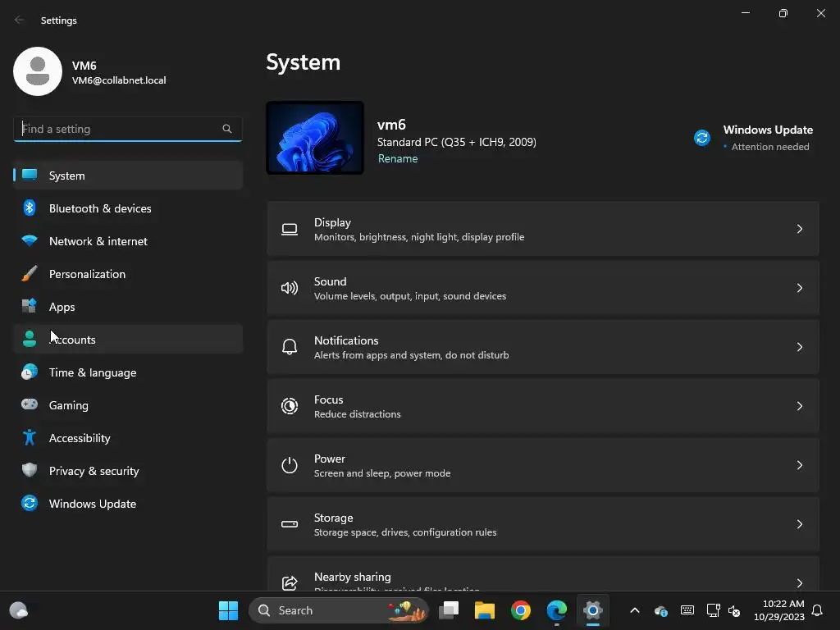This screenshot has width=840, height=630.
Task: Click the vm6 desktop wallpaper thumbnail
Action: 315,138
